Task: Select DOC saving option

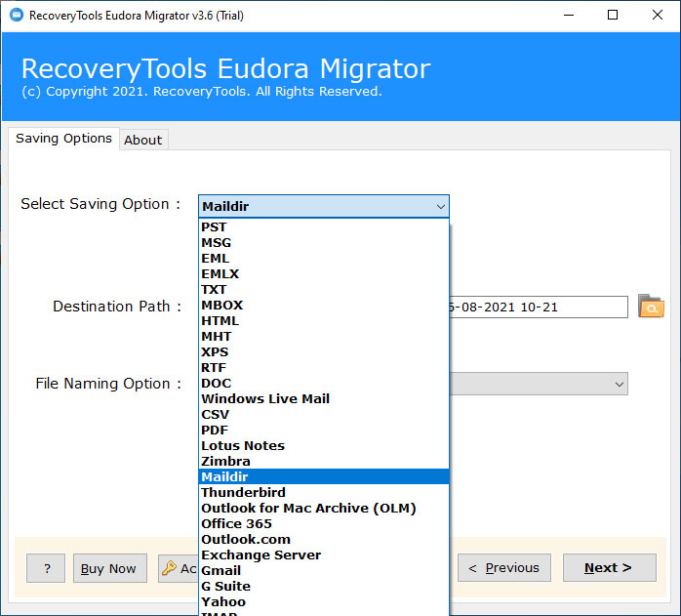Action: (324, 384)
